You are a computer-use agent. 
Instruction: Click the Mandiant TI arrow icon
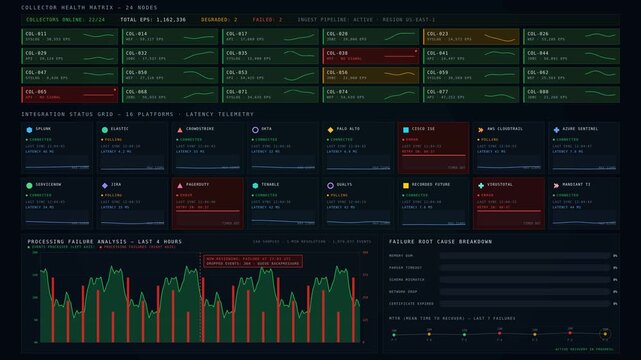[556, 186]
